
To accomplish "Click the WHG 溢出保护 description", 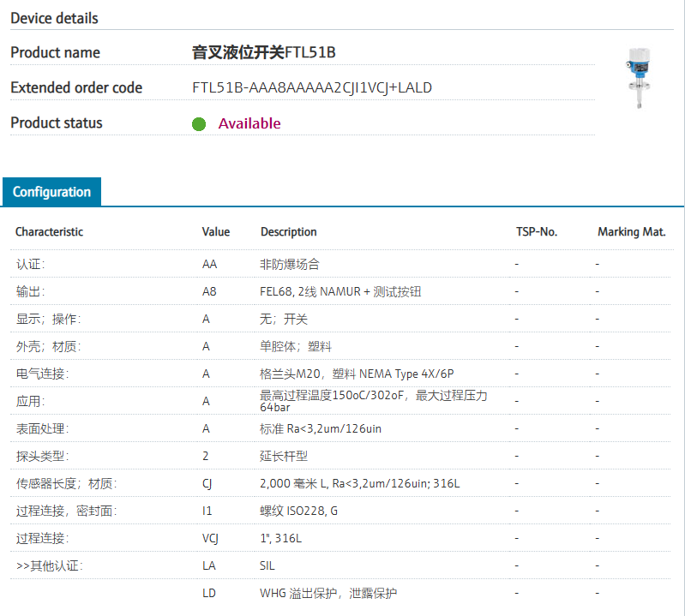I will [328, 593].
